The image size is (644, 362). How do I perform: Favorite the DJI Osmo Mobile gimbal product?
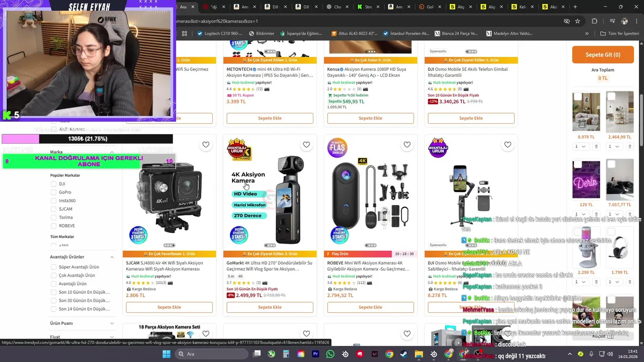point(508,145)
